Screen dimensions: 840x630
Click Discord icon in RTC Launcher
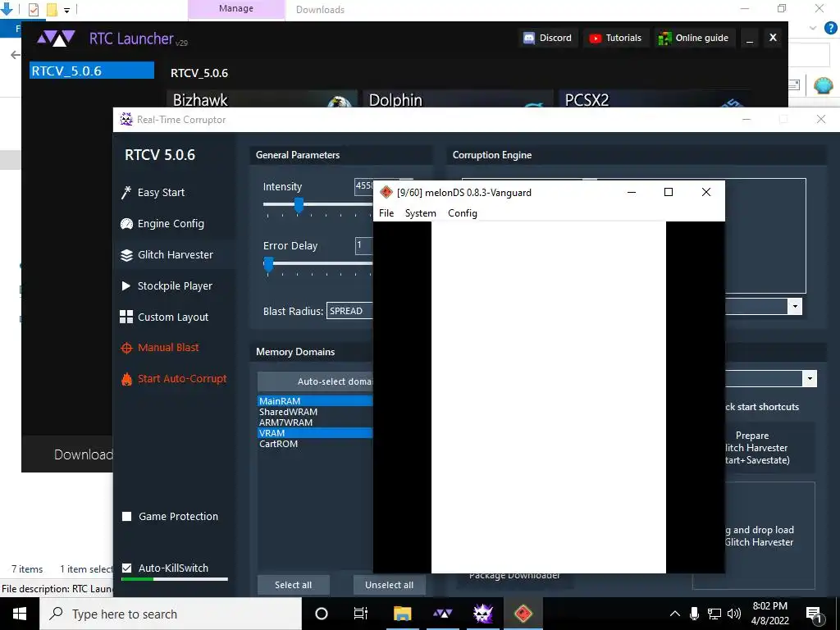[x=529, y=38]
